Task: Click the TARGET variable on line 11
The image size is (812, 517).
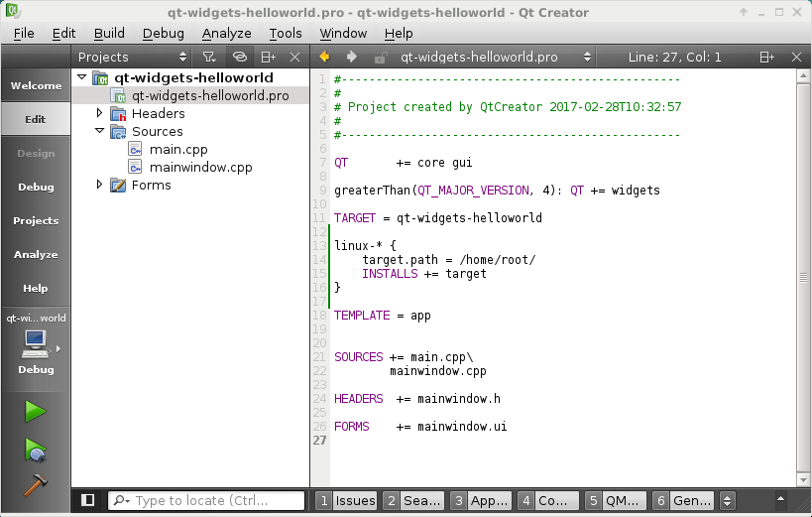Action: coord(355,217)
